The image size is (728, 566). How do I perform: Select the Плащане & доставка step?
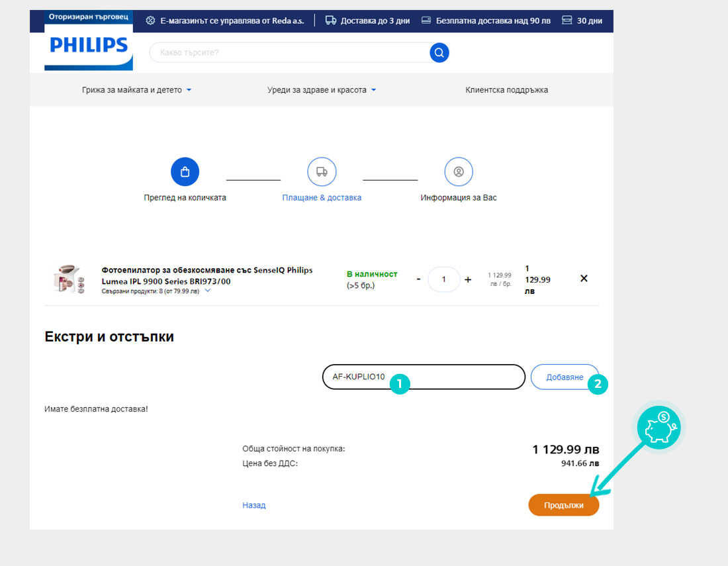click(x=322, y=197)
